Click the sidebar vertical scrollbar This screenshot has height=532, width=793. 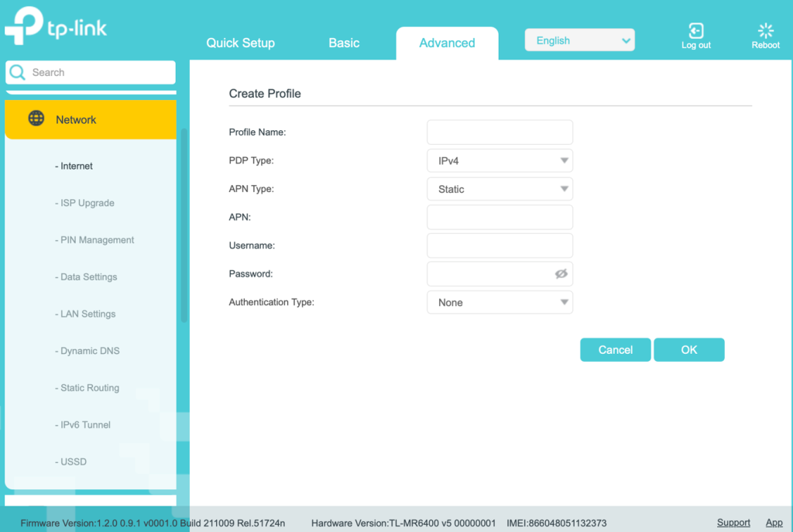coord(184,225)
